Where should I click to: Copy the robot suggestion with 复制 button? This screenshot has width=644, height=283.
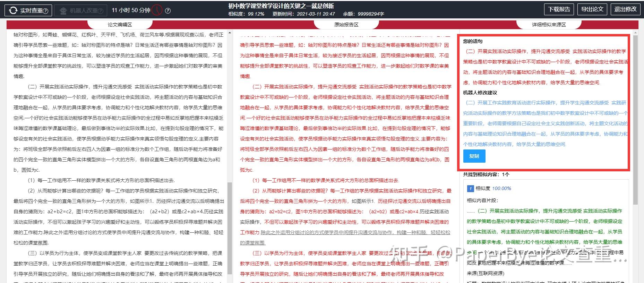pyautogui.click(x=474, y=156)
